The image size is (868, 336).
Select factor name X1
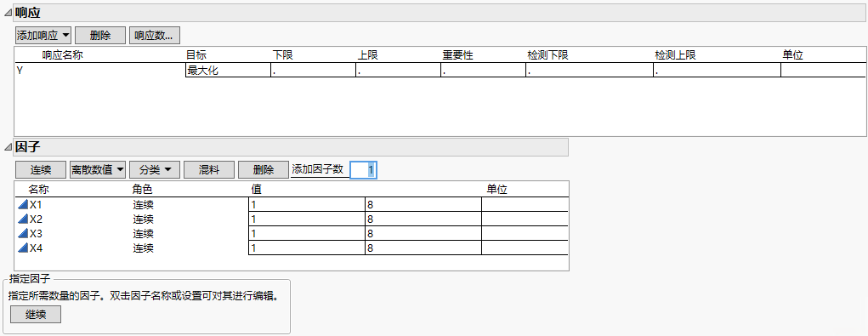(x=36, y=204)
